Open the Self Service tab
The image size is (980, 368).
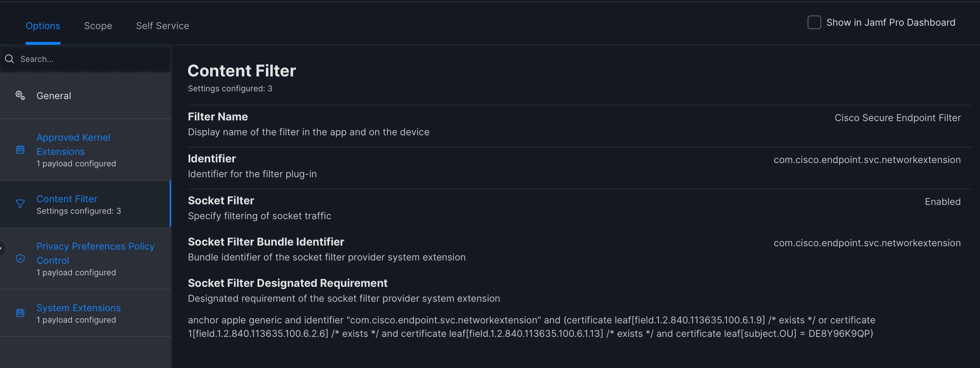tap(163, 25)
